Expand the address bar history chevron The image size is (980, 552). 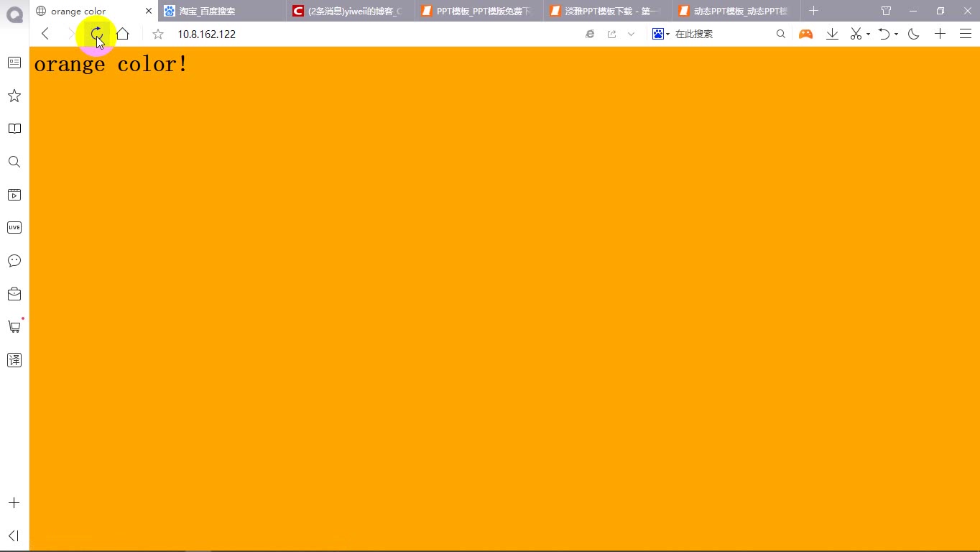pyautogui.click(x=632, y=34)
